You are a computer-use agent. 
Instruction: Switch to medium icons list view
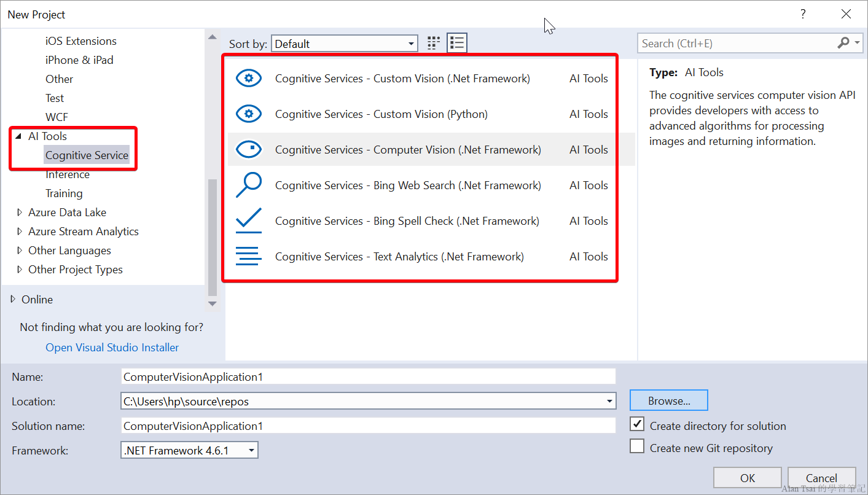457,43
